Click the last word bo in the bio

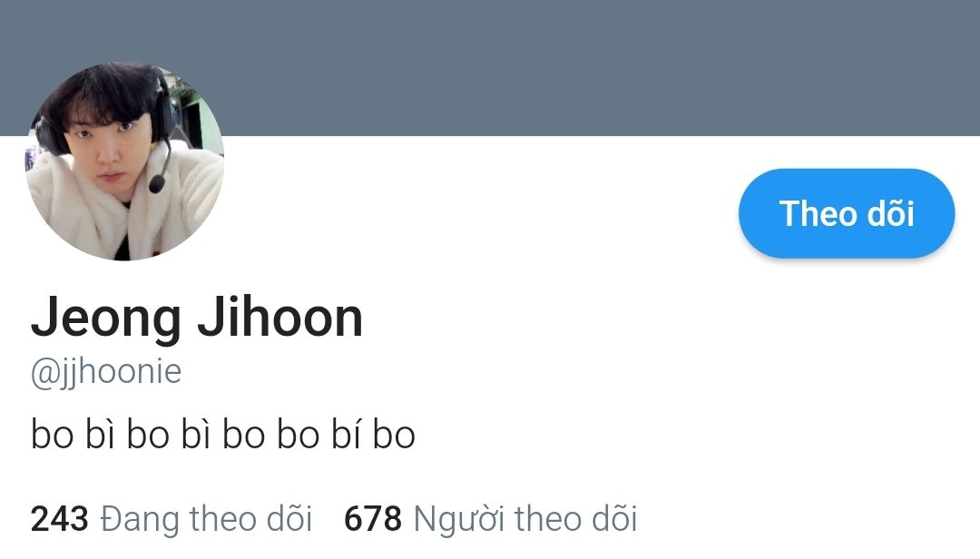(394, 436)
